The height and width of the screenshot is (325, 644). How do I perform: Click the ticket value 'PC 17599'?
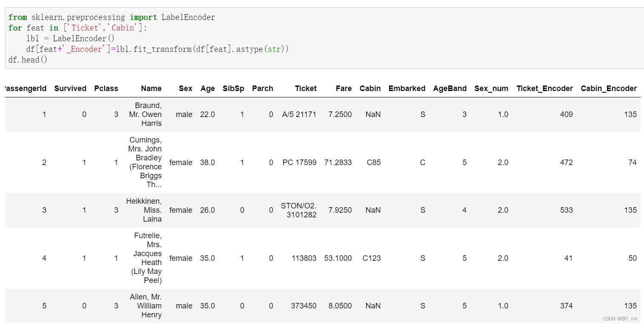pyautogui.click(x=299, y=162)
